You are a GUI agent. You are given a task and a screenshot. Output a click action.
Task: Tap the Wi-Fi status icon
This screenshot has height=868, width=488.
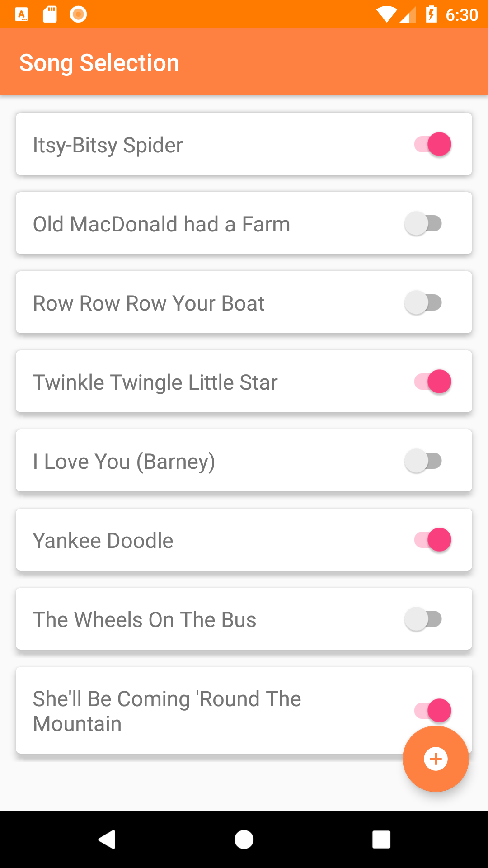click(x=387, y=14)
